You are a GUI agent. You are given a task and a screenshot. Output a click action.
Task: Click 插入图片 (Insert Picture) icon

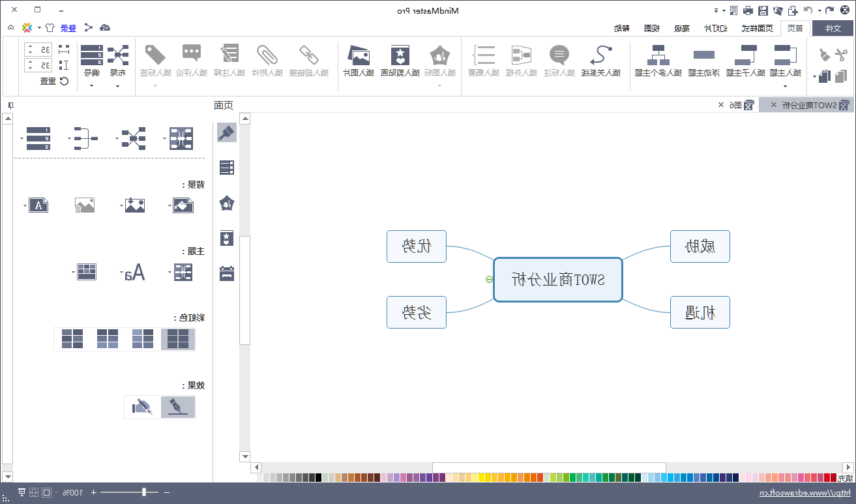pos(359,55)
